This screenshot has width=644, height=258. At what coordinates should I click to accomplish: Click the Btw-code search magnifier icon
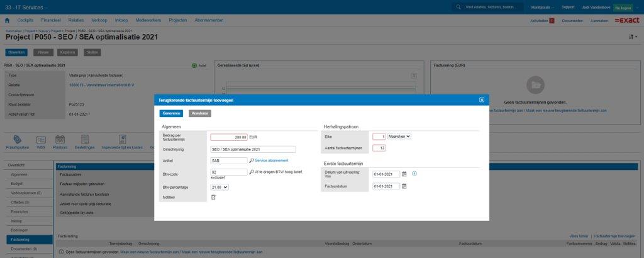[x=252, y=171]
